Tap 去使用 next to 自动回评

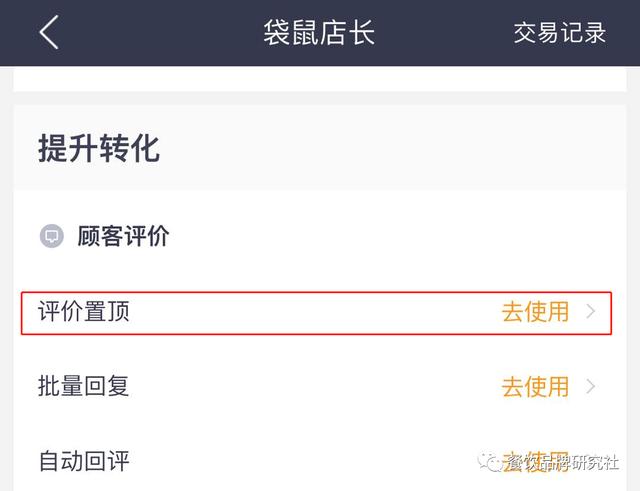tap(535, 462)
